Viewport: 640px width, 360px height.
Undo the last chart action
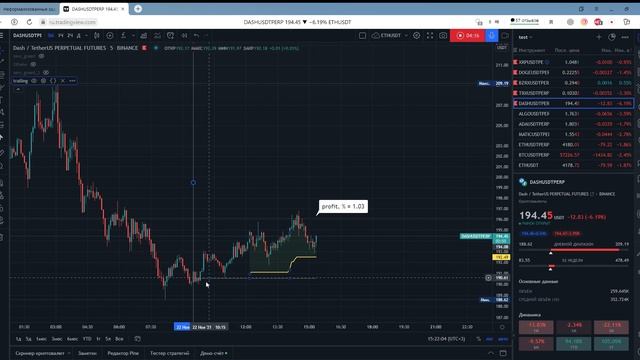point(196,36)
